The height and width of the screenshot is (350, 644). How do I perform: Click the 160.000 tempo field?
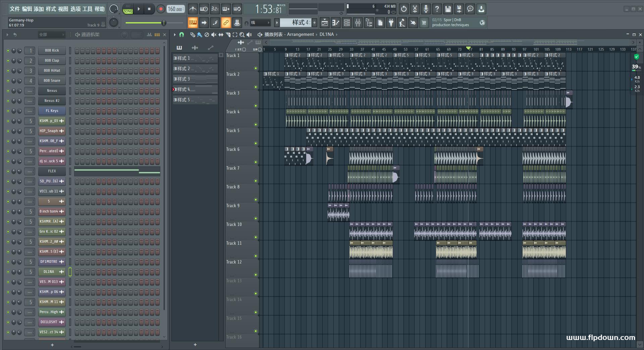176,9
